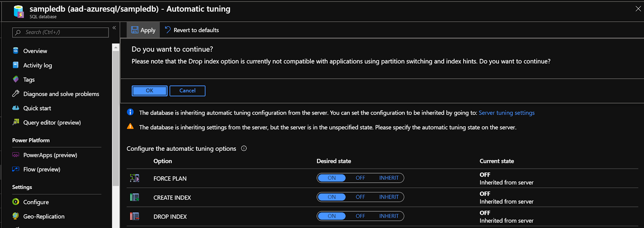The height and width of the screenshot is (228, 644).
Task: Switch DROP INDEX desired state to ON
Action: click(332, 216)
